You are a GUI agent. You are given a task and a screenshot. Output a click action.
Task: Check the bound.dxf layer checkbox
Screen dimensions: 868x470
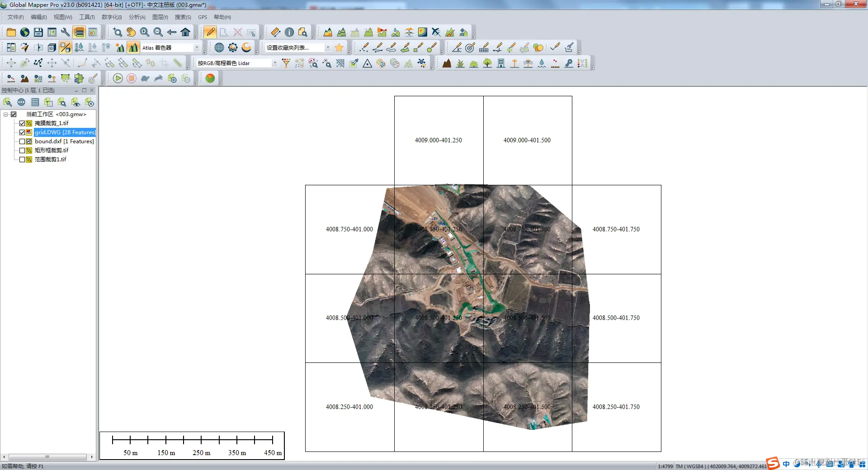tap(22, 141)
